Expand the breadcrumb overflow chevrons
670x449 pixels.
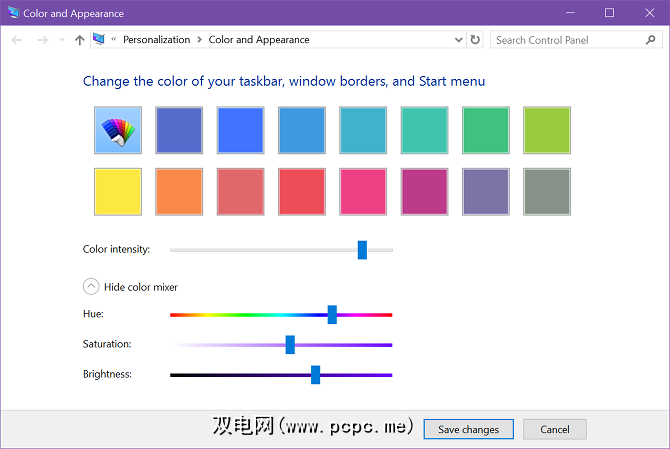[x=114, y=39]
